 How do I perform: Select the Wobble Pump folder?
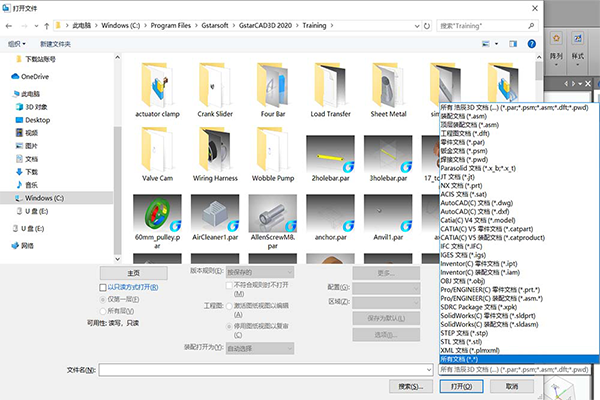pyautogui.click(x=273, y=155)
